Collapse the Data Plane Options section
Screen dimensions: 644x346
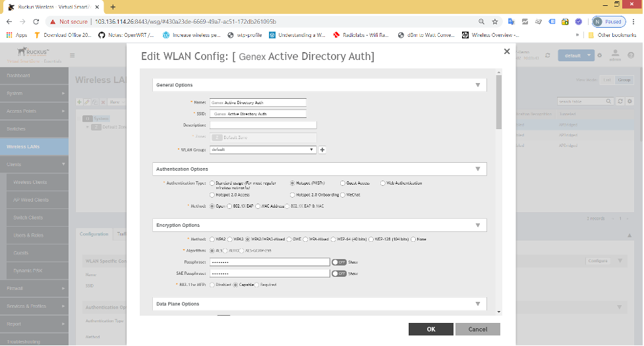(478, 304)
